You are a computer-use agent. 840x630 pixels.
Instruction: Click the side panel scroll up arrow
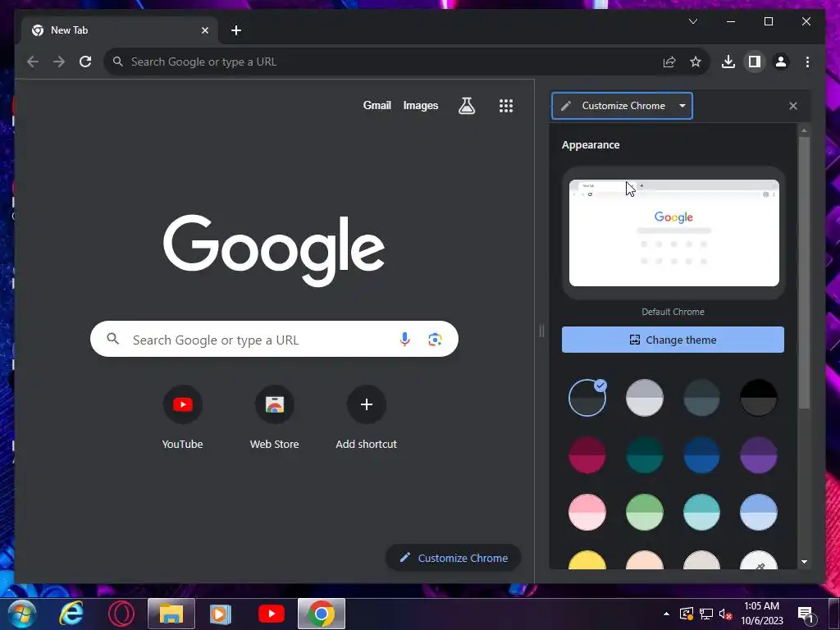coord(804,130)
